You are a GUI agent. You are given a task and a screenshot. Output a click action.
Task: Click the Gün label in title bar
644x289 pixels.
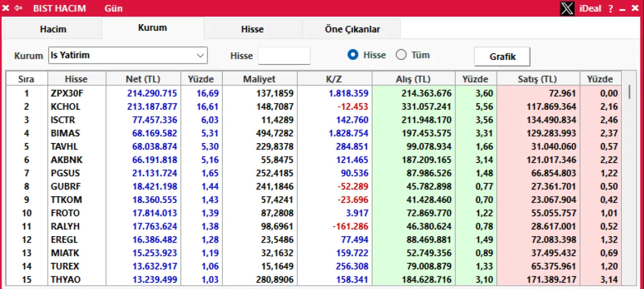pos(113,9)
